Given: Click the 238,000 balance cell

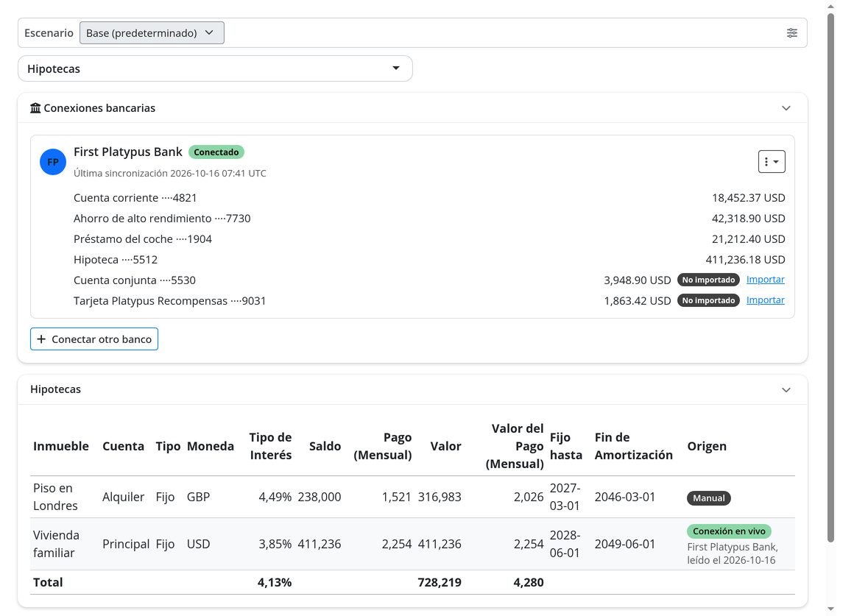Looking at the screenshot, I should coord(320,497).
